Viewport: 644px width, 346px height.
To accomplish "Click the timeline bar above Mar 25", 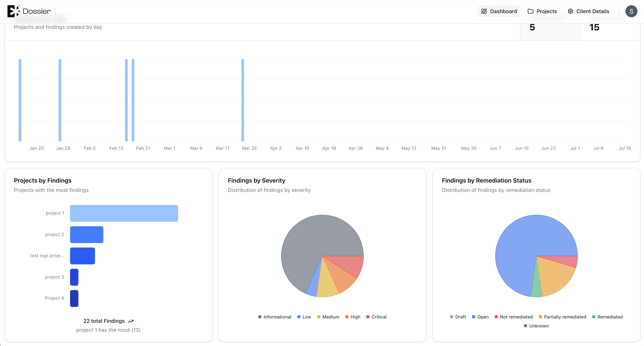I will pos(242,100).
